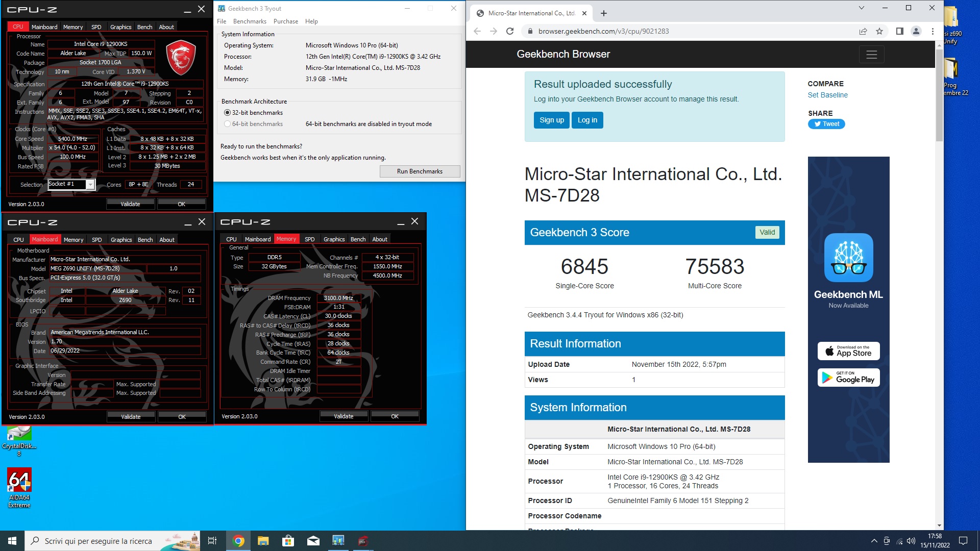Open CPU-Z taskbar icon
Viewport: 980px width, 551px height.
(x=363, y=541)
